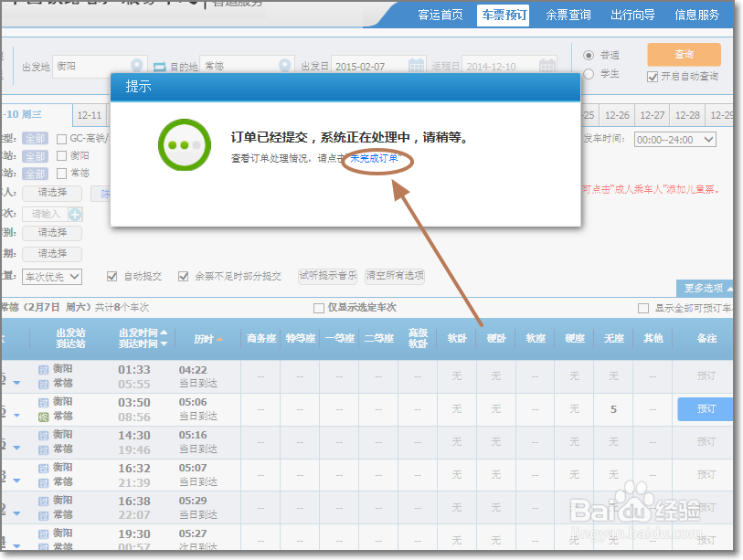Click the green train type icon on the 03:50 row
Image resolution: width=743 pixels, height=560 pixels.
click(x=42, y=416)
